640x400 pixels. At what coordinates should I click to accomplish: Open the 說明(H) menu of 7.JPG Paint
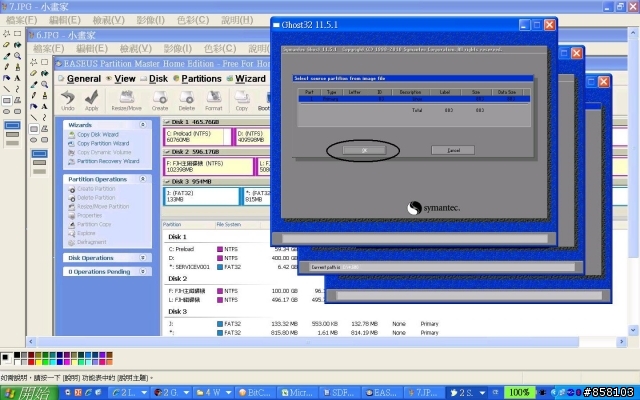237,20
